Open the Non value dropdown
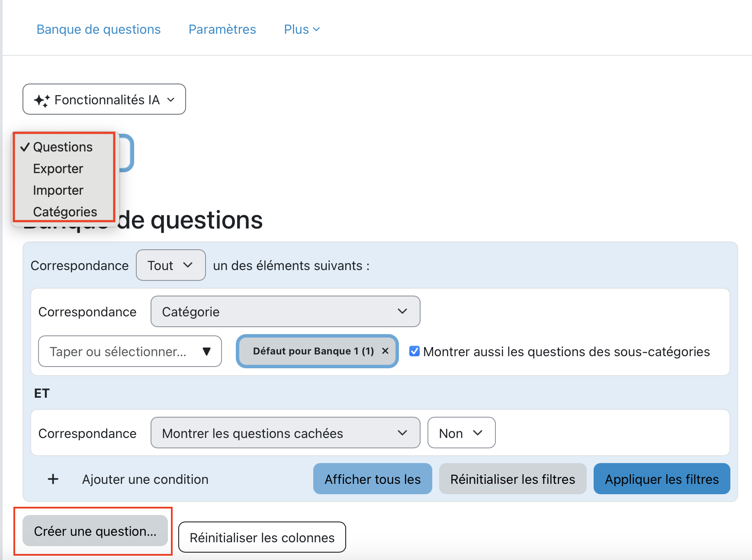752x560 pixels. click(x=461, y=433)
